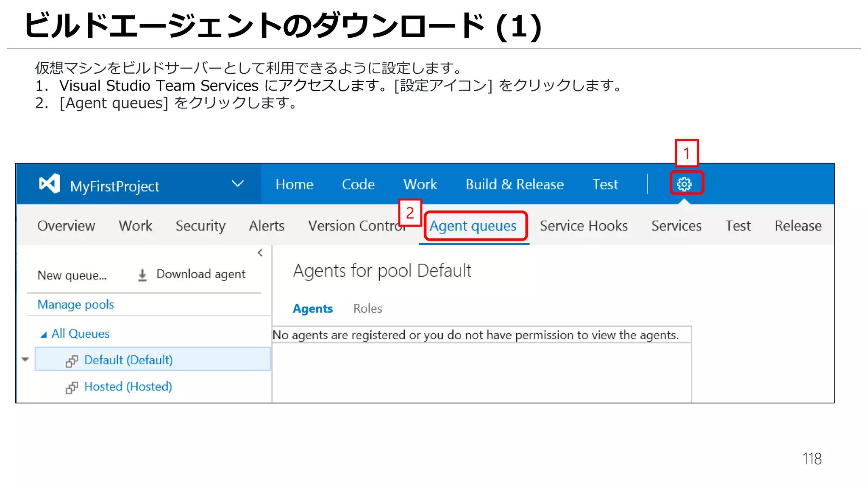This screenshot has height=488, width=868.
Task: Select Default (Default) queue
Action: click(128, 360)
